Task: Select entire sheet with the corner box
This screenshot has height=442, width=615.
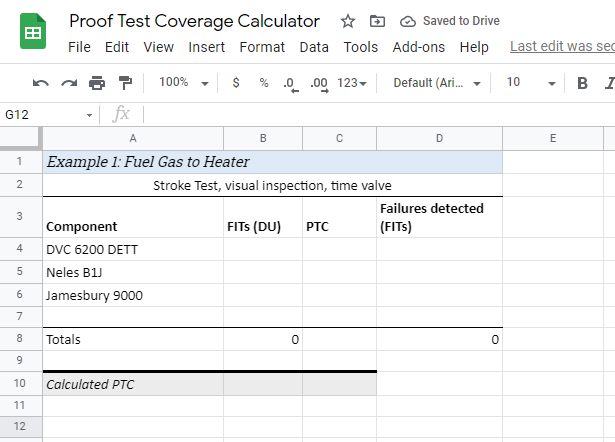Action: click(21, 138)
